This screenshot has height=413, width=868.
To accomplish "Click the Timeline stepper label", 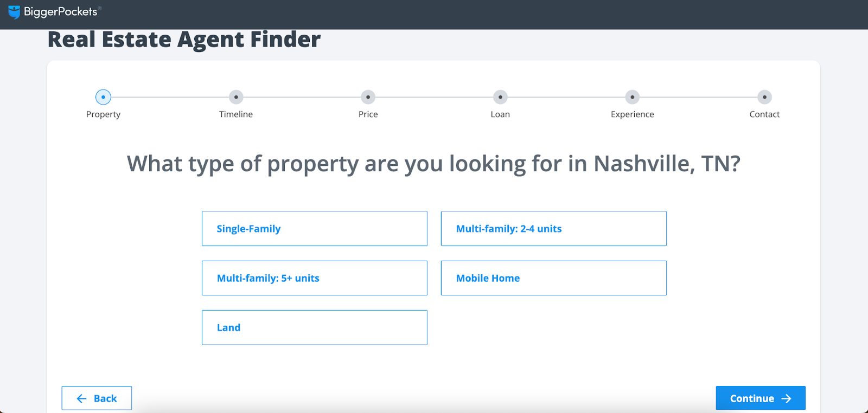I will (235, 114).
